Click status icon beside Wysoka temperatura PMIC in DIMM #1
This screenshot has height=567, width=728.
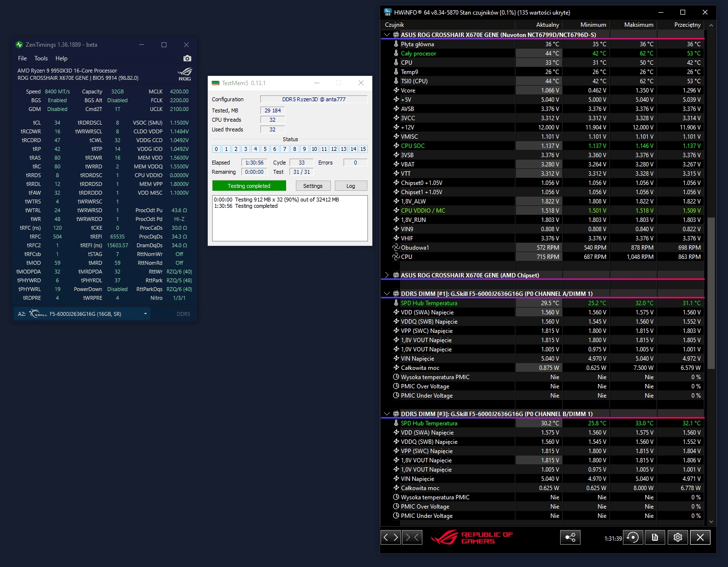pos(396,377)
